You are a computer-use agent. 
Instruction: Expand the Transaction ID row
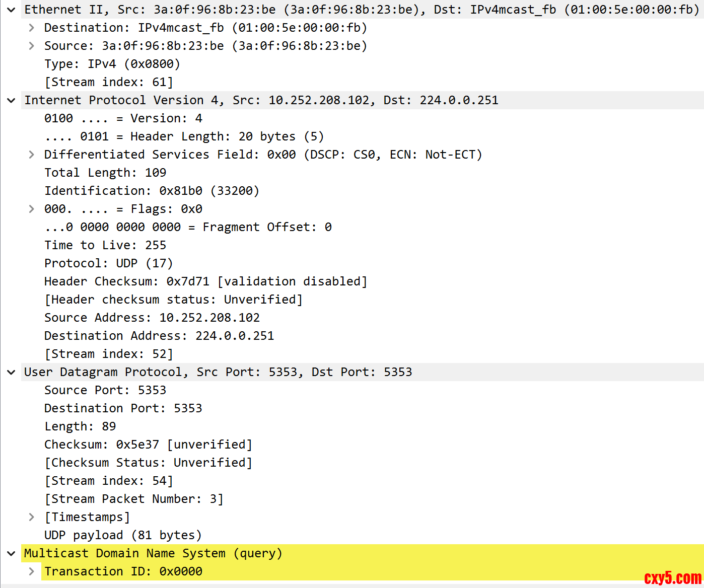tap(32, 571)
